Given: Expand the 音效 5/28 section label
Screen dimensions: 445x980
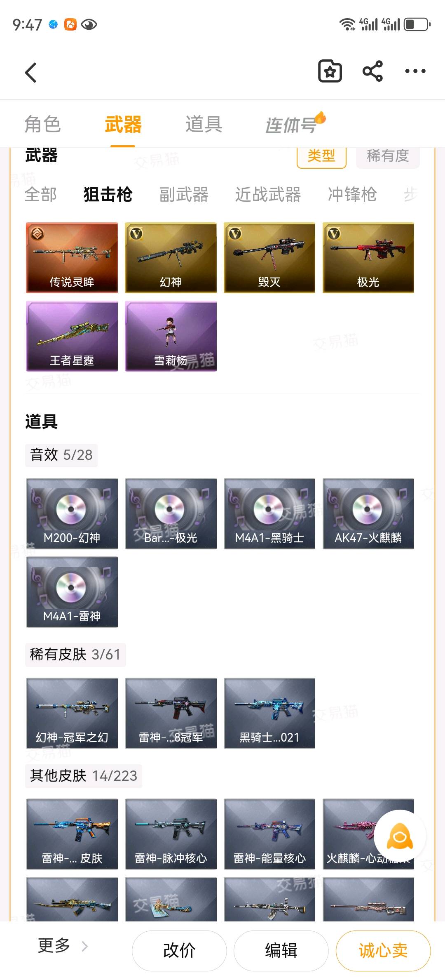Looking at the screenshot, I should pyautogui.click(x=61, y=455).
